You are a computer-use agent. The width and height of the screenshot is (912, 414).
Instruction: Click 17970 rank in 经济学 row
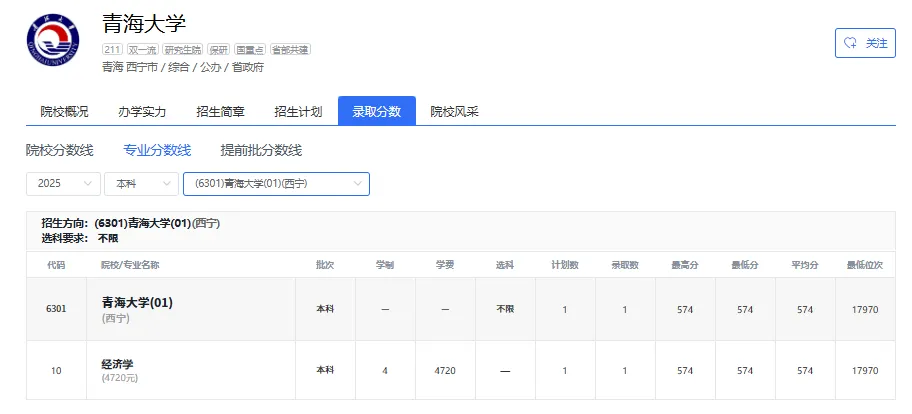coord(865,370)
